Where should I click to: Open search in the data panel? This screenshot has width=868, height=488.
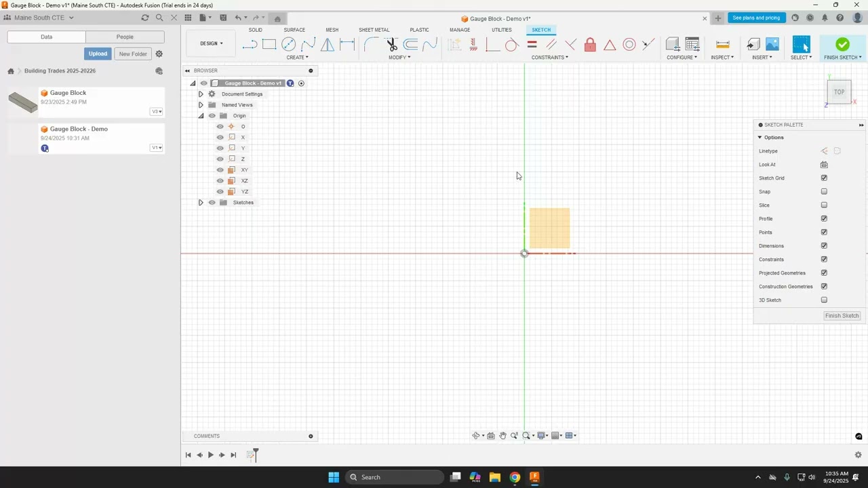(159, 18)
